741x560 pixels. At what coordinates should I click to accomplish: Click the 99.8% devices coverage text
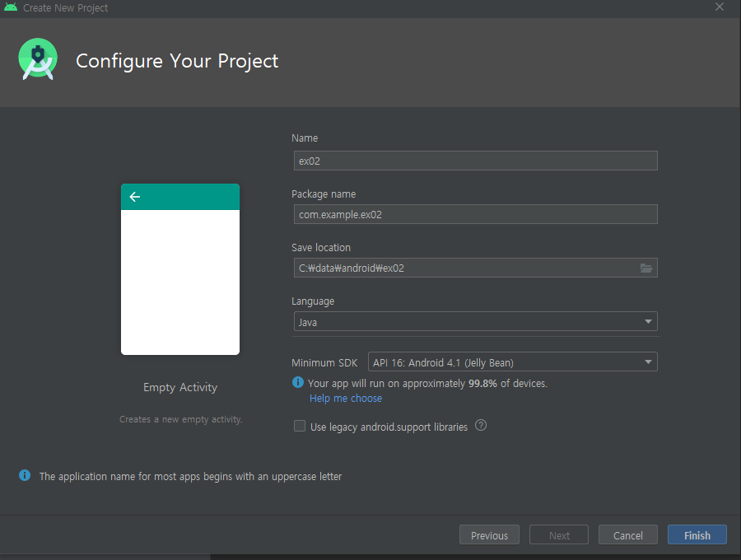(427, 383)
